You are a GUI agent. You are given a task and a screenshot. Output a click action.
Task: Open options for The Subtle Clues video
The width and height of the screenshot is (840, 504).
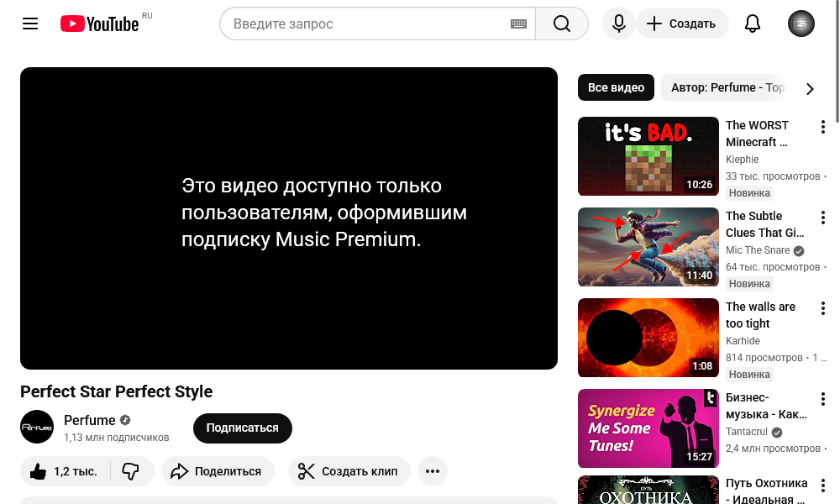pyautogui.click(x=823, y=218)
